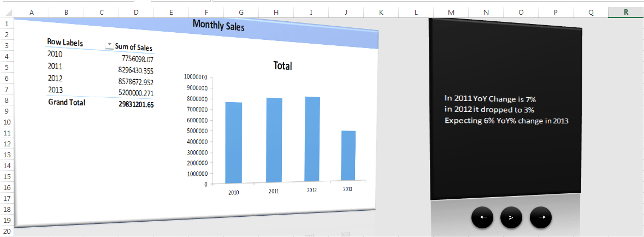
Task: Select column K header
Action: tap(381, 13)
